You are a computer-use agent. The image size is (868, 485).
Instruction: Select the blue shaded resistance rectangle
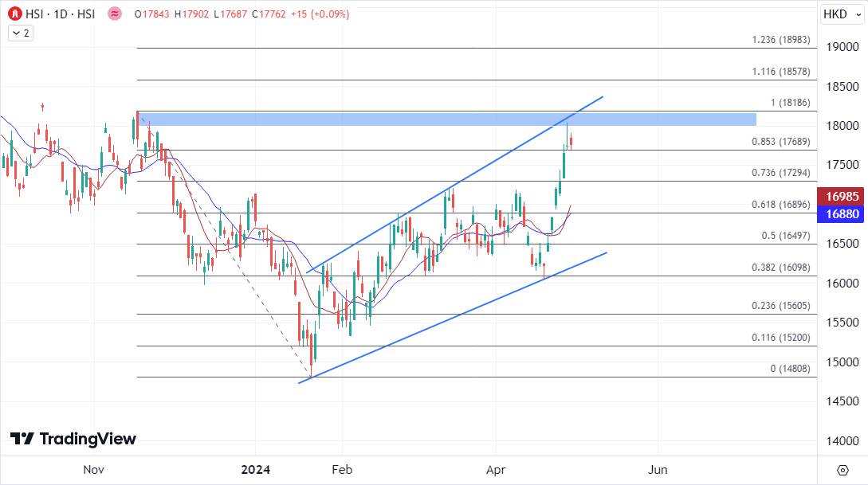pyautogui.click(x=446, y=119)
